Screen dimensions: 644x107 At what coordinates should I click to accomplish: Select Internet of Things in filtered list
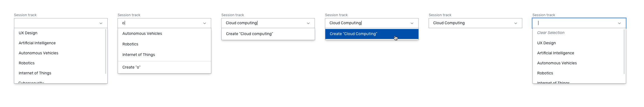coord(164,55)
